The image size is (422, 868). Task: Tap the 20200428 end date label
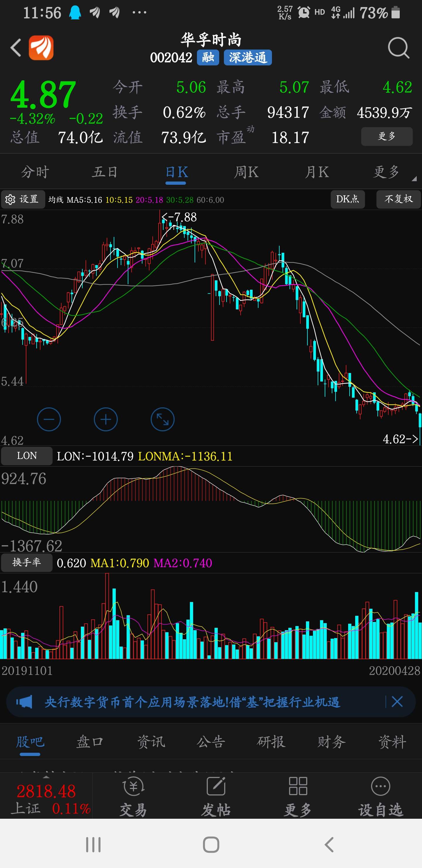point(395,671)
